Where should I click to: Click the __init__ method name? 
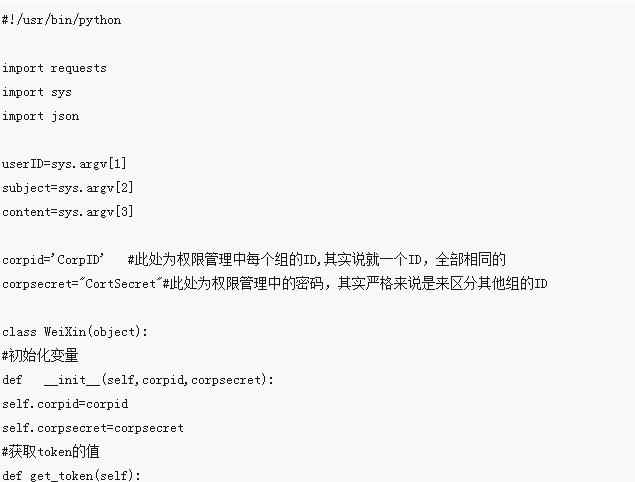point(72,380)
